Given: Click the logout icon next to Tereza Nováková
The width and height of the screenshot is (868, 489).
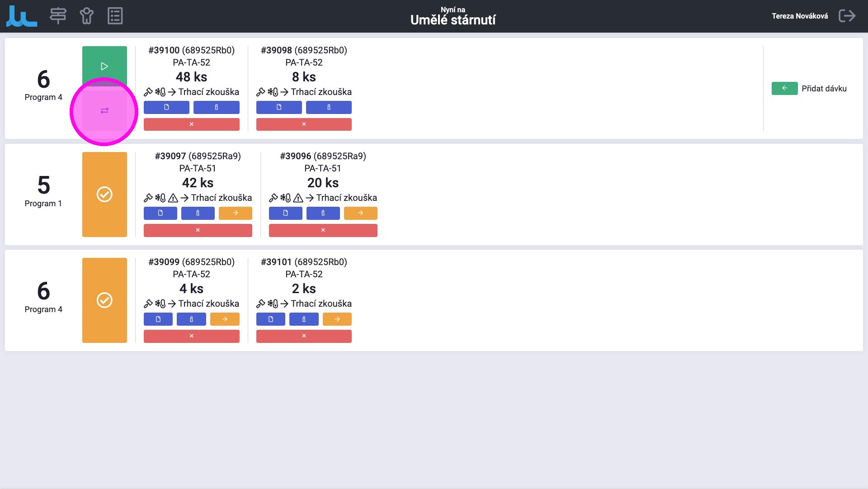Looking at the screenshot, I should [x=847, y=16].
